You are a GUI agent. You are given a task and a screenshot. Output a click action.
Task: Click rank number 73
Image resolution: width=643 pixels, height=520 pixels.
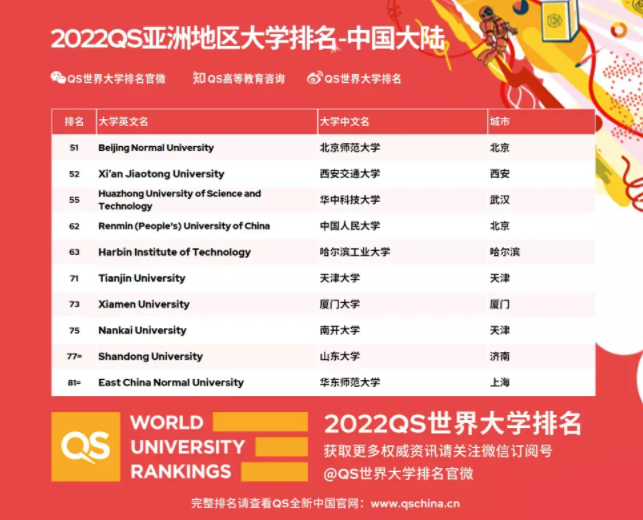[x=74, y=304]
